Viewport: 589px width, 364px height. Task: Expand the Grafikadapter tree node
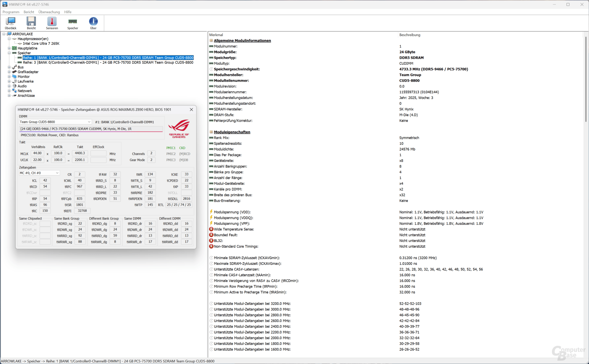[9, 72]
